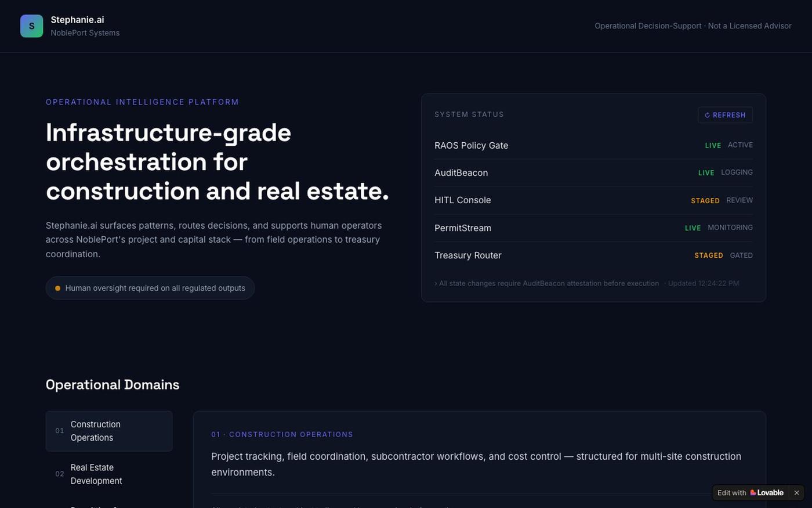Click the STAGED badge beside HITL Console
The height and width of the screenshot is (508, 812).
point(705,201)
